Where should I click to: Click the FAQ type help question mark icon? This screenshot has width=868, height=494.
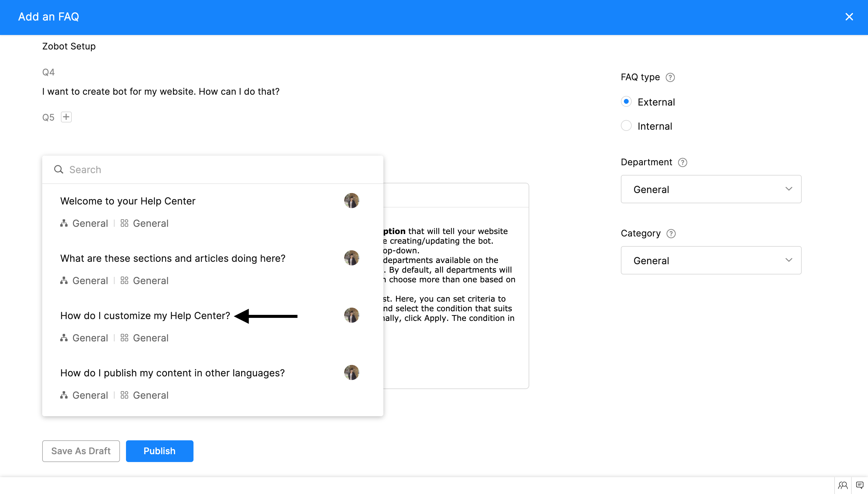(670, 77)
